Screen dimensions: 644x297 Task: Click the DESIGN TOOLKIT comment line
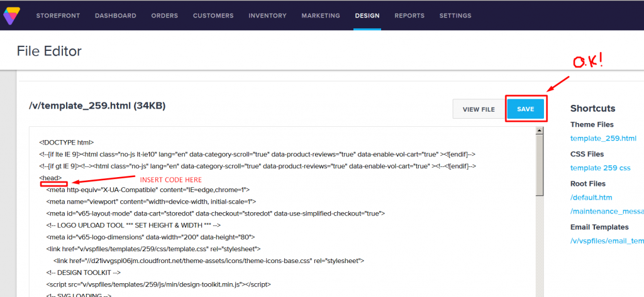[x=84, y=273]
